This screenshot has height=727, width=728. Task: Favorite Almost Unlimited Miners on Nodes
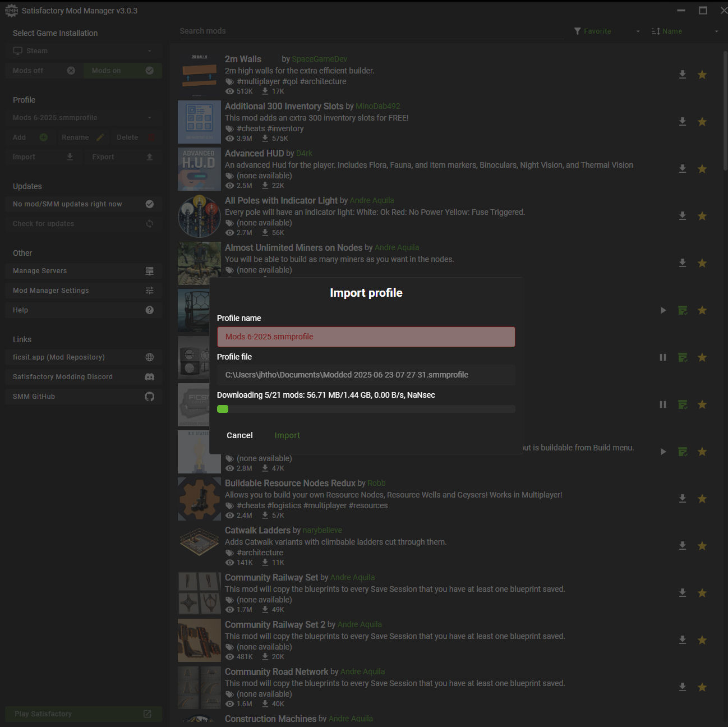click(702, 263)
